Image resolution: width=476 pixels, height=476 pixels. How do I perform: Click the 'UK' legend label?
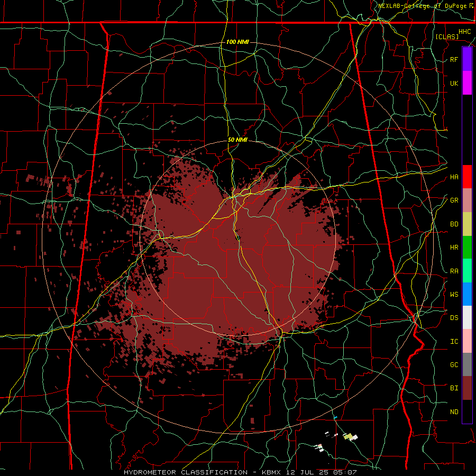454,83
